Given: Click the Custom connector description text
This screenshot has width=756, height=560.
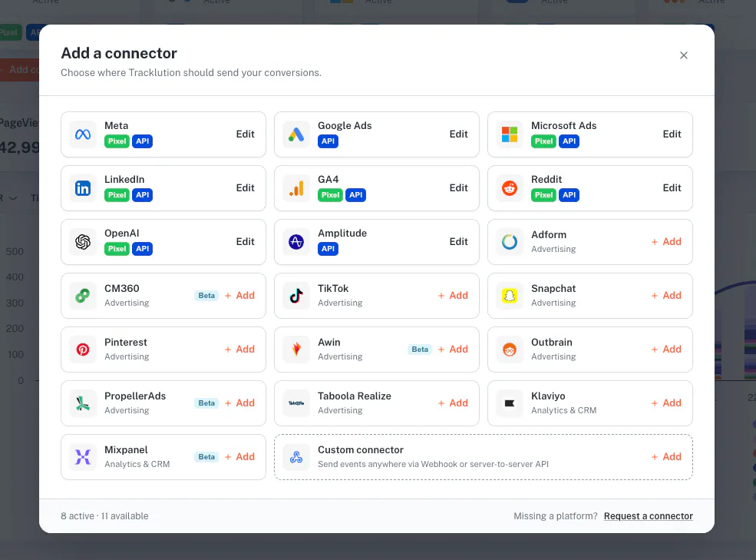Looking at the screenshot, I should click(433, 464).
